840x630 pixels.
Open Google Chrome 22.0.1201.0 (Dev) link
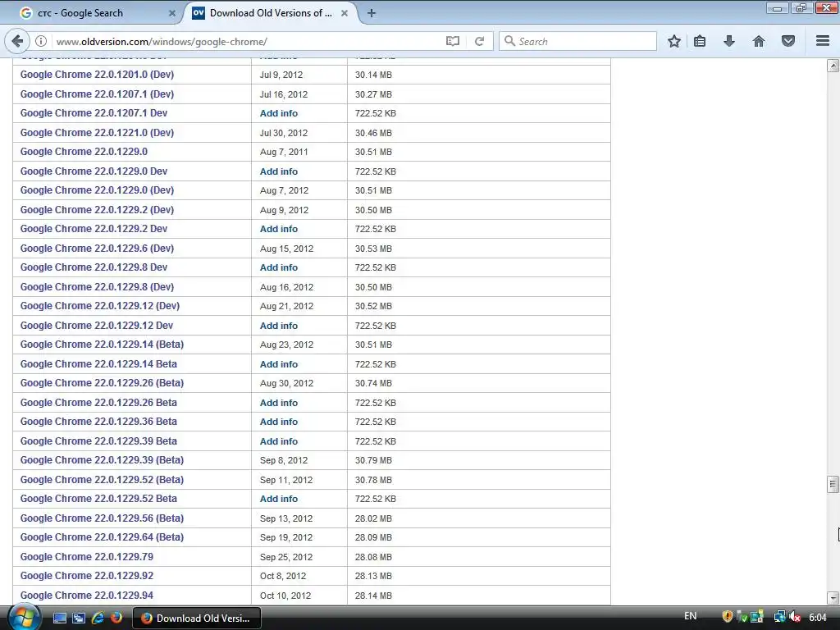tap(97, 75)
